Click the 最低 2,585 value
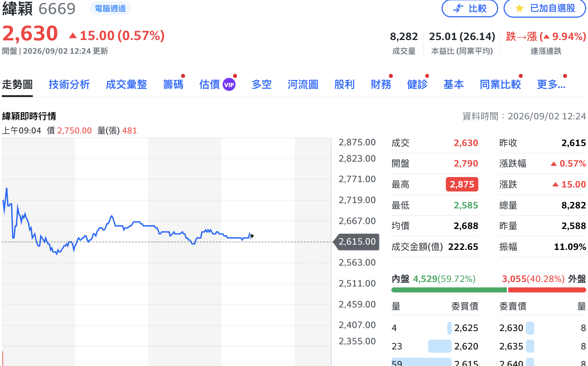 (466, 205)
